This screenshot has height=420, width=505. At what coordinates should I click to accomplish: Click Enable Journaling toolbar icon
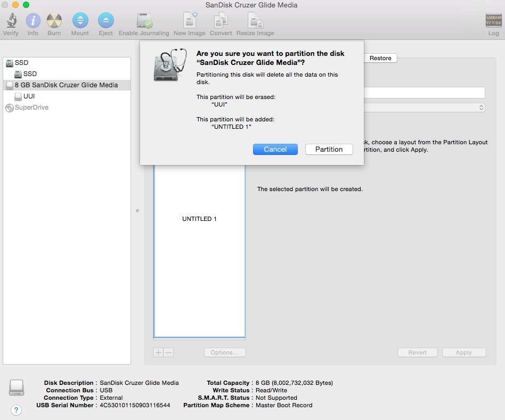point(144,21)
